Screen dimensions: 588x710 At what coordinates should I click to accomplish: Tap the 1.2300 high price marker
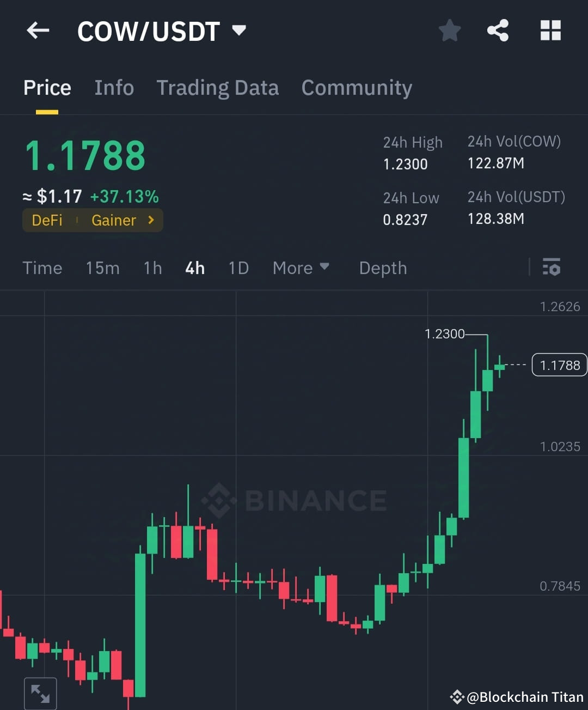tap(445, 333)
